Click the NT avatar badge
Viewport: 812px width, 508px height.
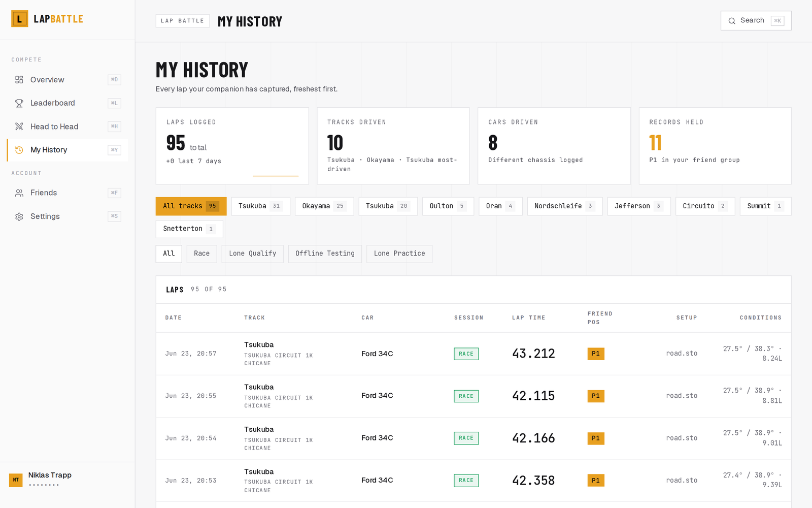click(x=16, y=480)
